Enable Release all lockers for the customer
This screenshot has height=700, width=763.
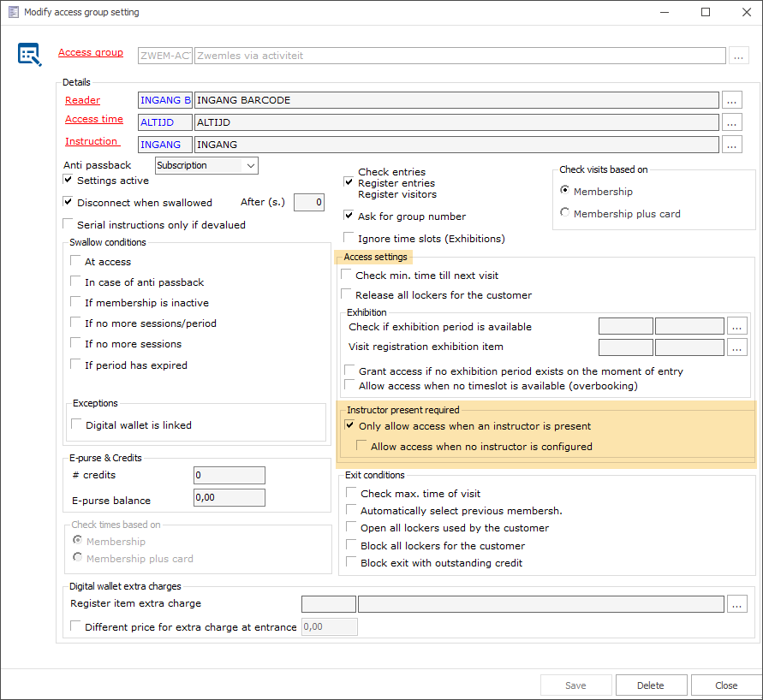coord(346,294)
